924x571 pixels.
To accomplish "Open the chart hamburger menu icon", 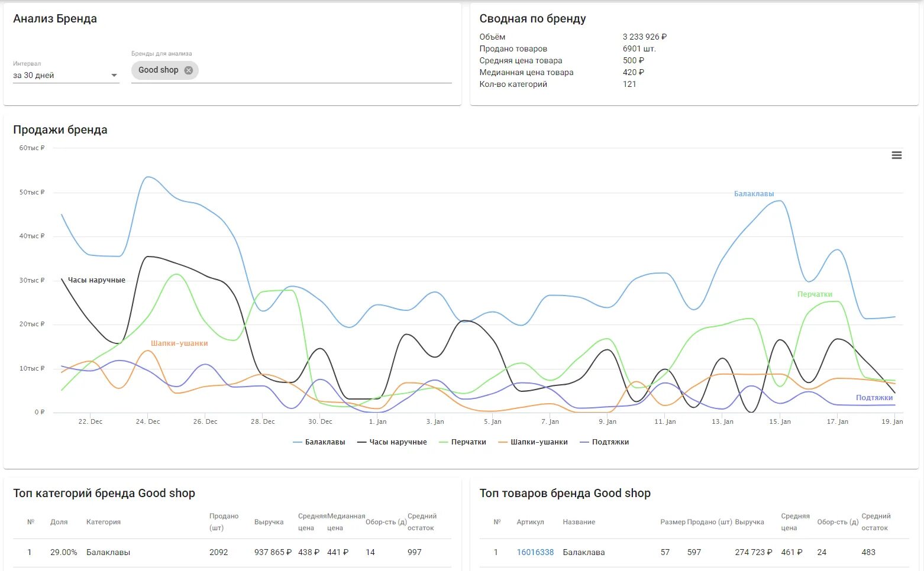I will 897,155.
